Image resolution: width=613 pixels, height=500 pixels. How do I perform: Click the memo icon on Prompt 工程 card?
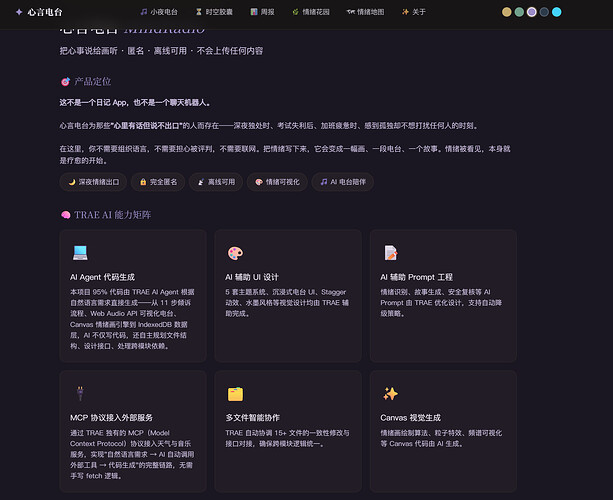[x=391, y=253]
